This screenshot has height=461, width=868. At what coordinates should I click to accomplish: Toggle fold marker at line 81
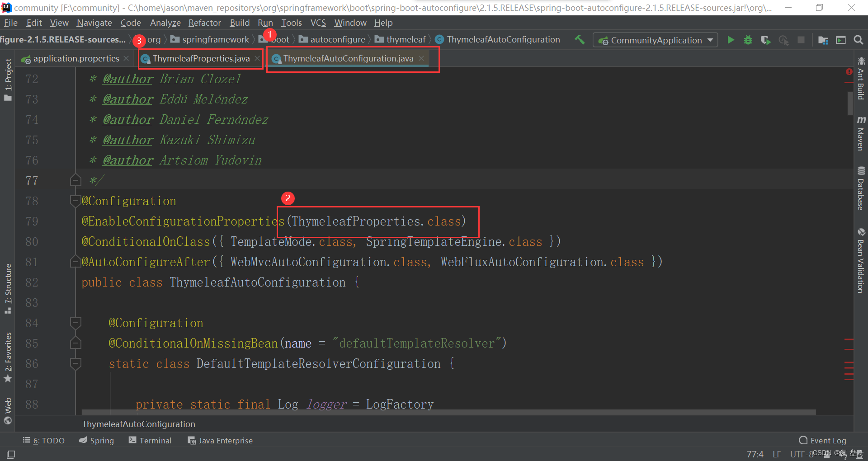(75, 261)
